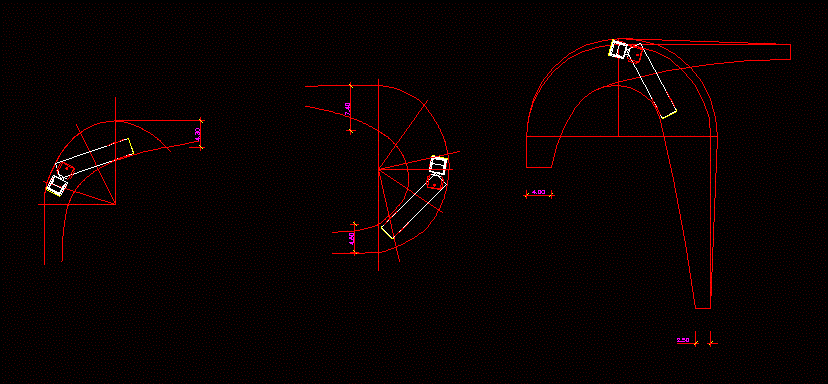Select the 4.60 dimension text
The width and height of the screenshot is (828, 384).
point(352,238)
